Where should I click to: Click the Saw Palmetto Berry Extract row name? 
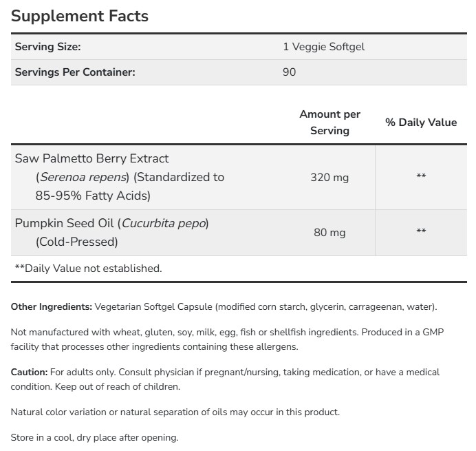[91, 158]
